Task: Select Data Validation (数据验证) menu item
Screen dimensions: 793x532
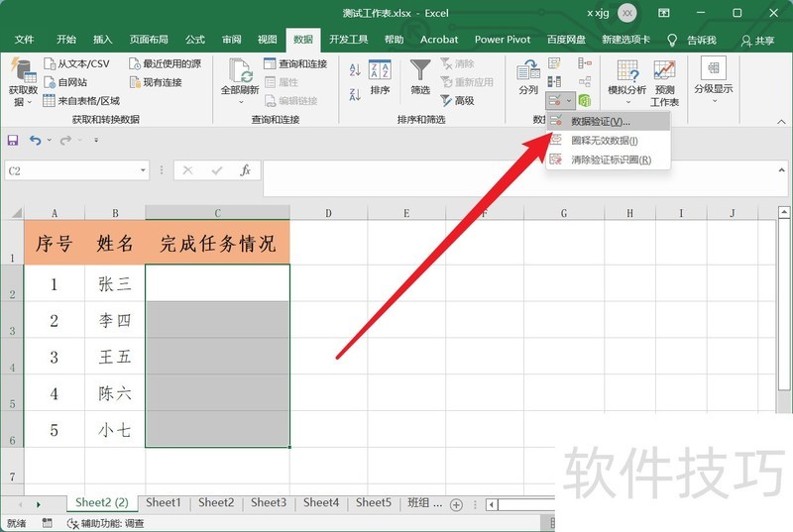Action: pos(609,121)
